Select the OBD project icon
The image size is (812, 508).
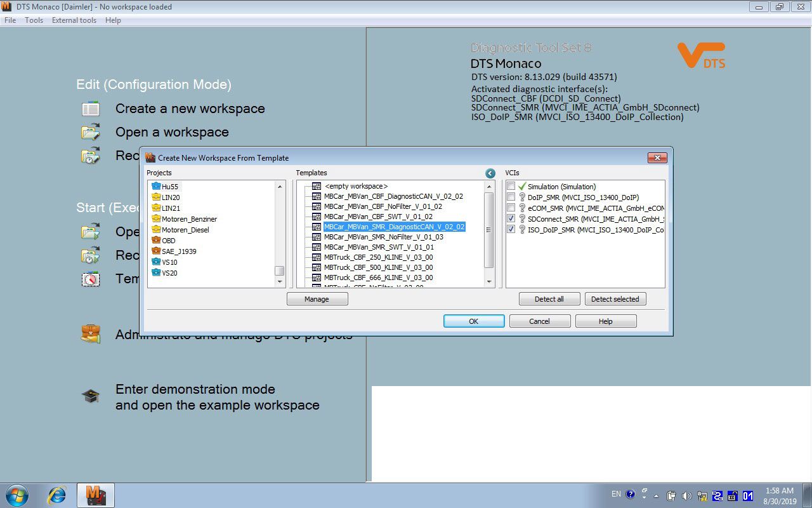tap(156, 241)
